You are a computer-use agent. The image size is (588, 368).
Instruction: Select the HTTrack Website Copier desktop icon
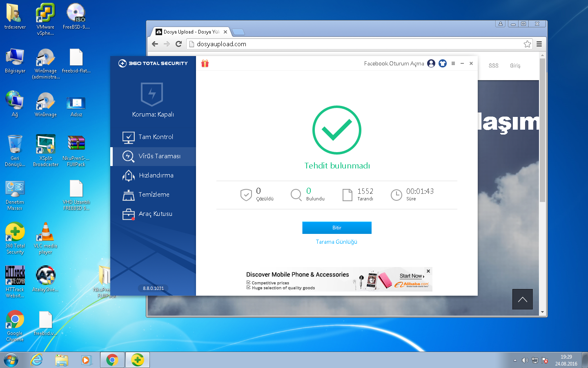tap(15, 282)
